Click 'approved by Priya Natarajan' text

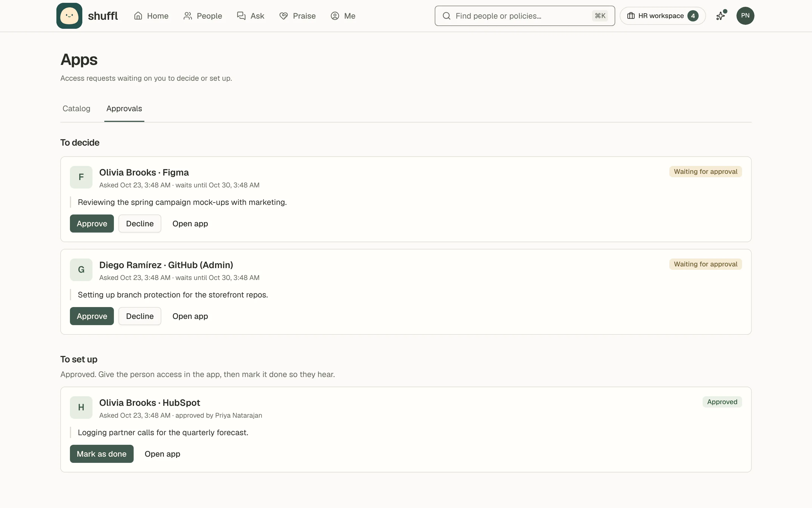click(219, 415)
